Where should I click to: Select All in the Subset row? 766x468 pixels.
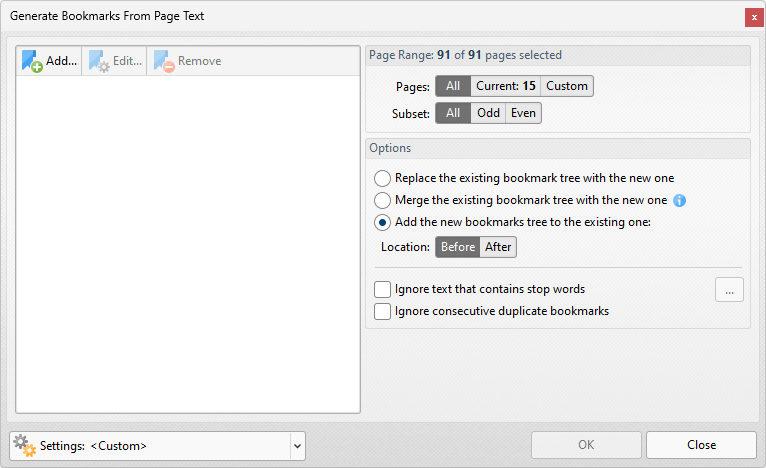pos(453,113)
